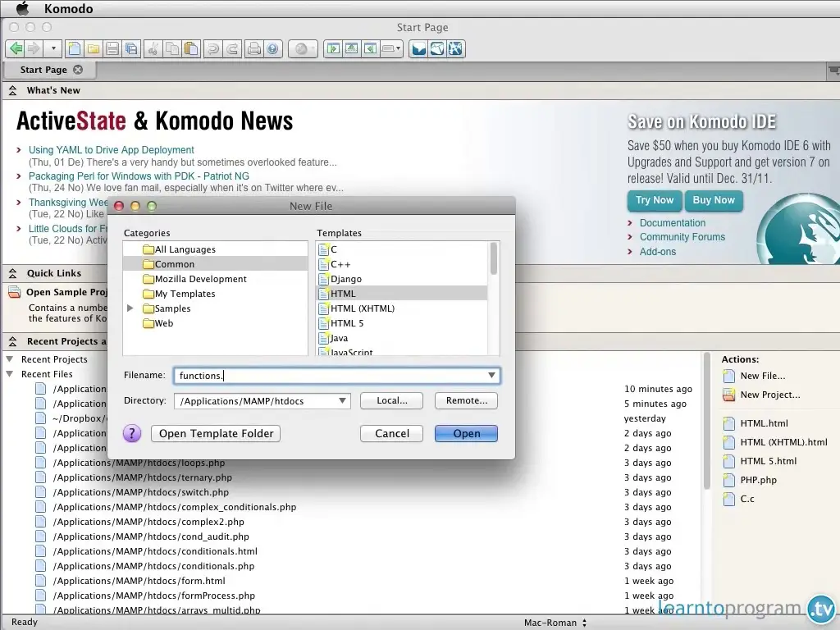Collapse the Recent Projects tree node

(10, 359)
